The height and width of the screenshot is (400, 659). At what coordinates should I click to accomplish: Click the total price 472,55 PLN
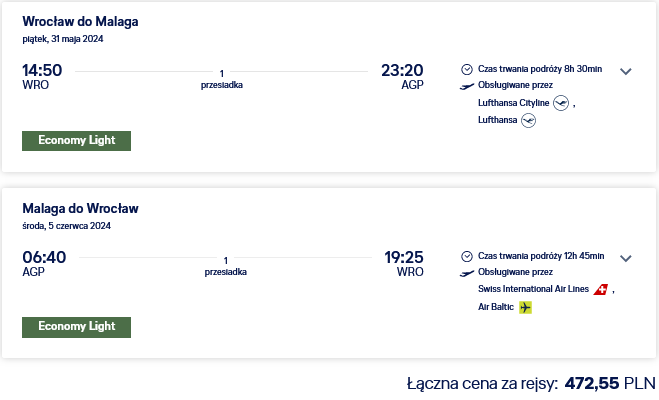(610, 383)
